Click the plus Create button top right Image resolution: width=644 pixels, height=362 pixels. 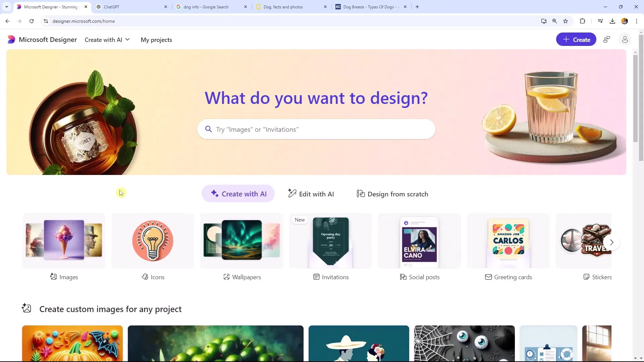click(576, 39)
